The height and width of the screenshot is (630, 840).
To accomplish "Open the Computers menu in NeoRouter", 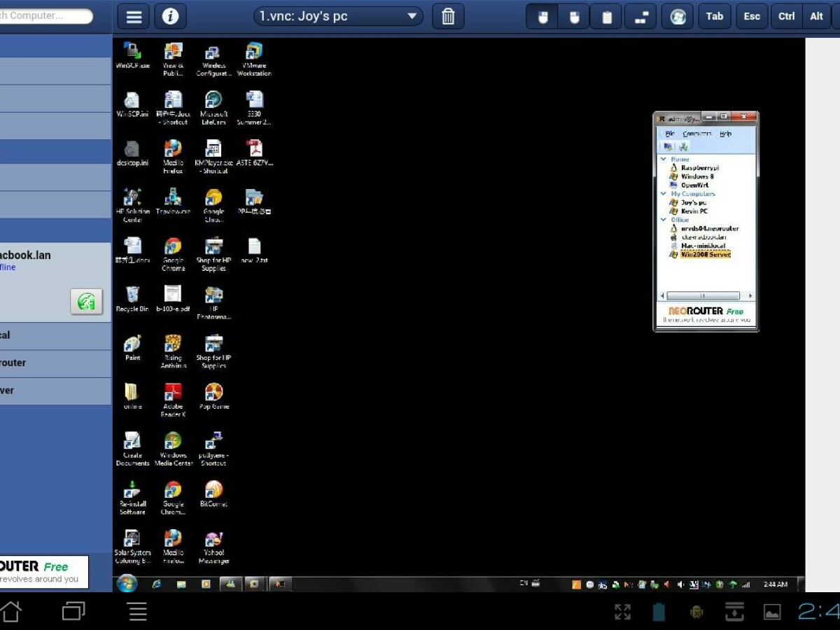I will pyautogui.click(x=696, y=134).
